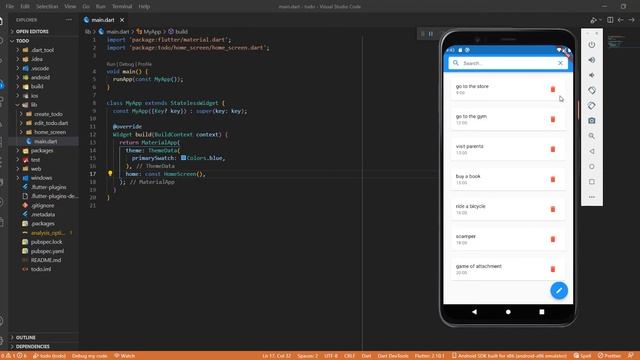Viewport: 640px width, 360px height.
Task: Delete the 'ride a bicycle' todo
Action: [x=553, y=209]
